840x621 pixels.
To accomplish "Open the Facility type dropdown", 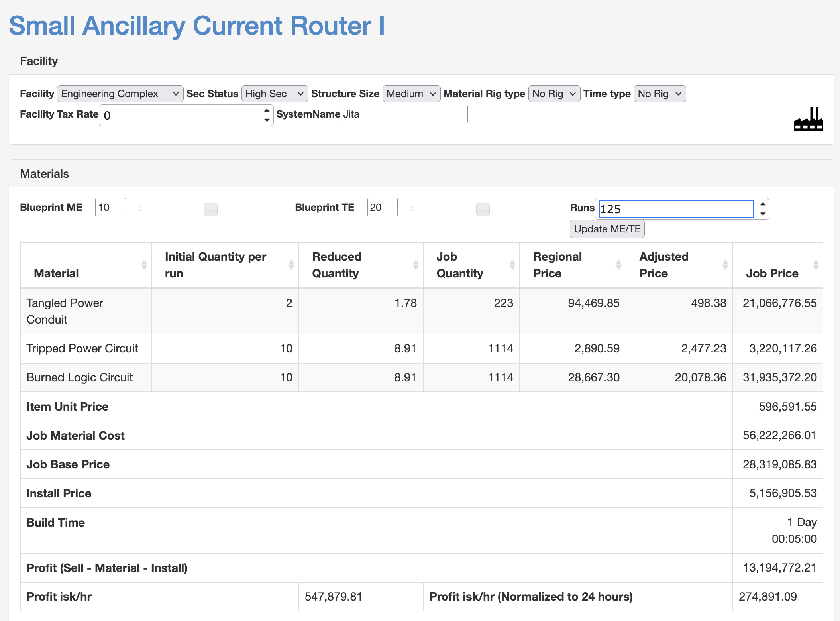I will pos(120,94).
